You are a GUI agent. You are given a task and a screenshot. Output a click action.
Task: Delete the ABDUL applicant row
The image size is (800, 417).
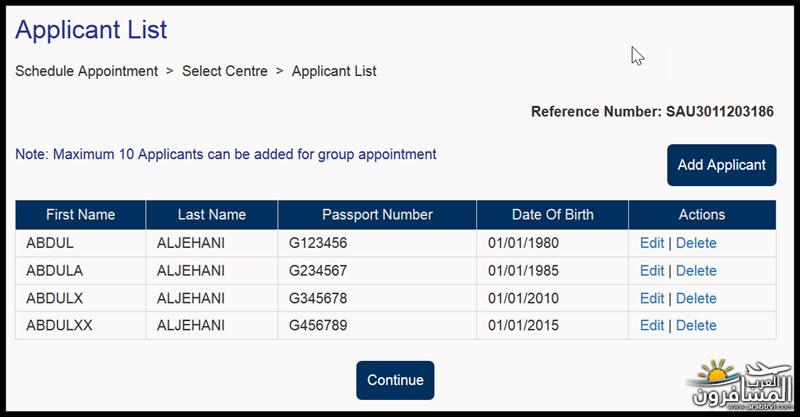[696, 243]
